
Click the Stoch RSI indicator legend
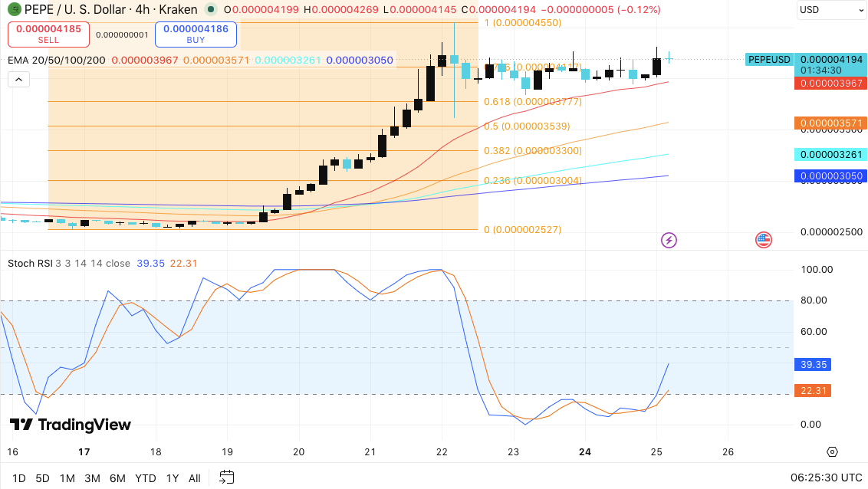coord(30,264)
